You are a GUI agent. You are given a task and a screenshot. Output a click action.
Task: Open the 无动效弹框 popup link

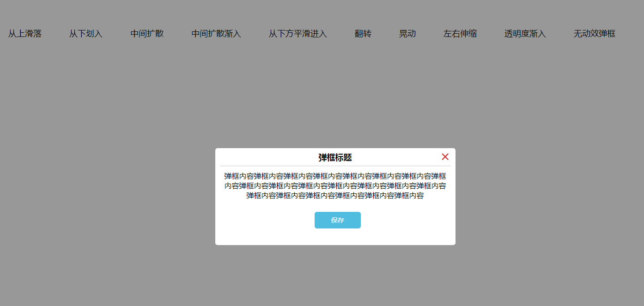click(x=595, y=34)
